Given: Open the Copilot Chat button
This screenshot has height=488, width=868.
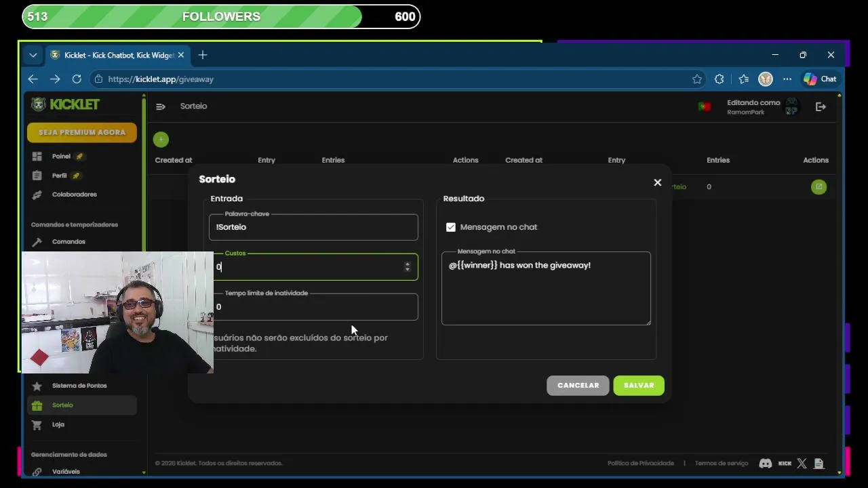Looking at the screenshot, I should (x=820, y=79).
